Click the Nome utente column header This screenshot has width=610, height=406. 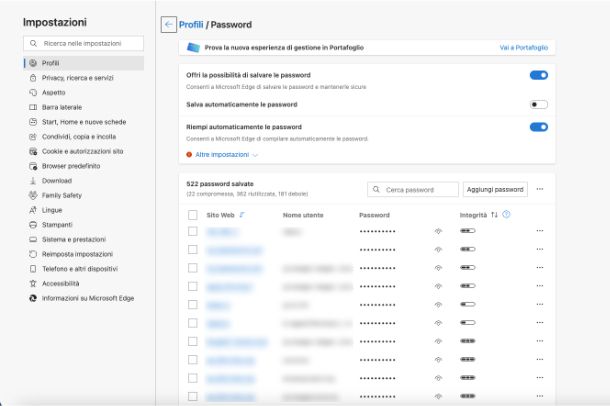303,215
